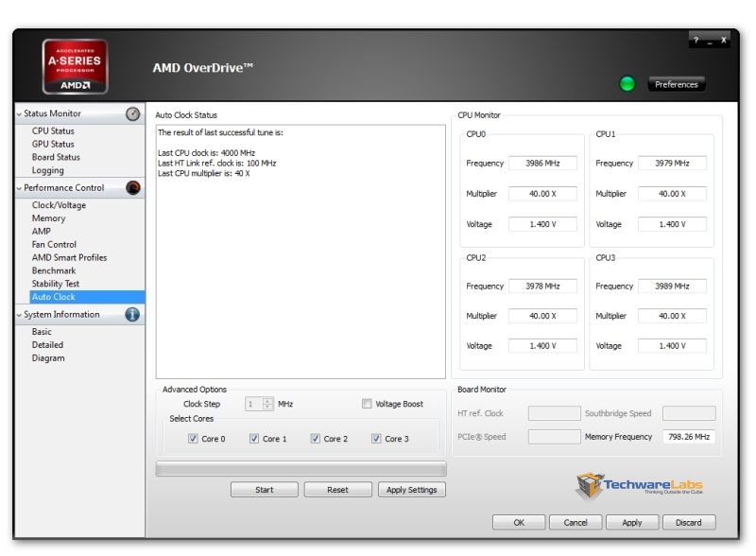
Task: Click the CPU1 Voltage field
Action: pyautogui.click(x=672, y=224)
